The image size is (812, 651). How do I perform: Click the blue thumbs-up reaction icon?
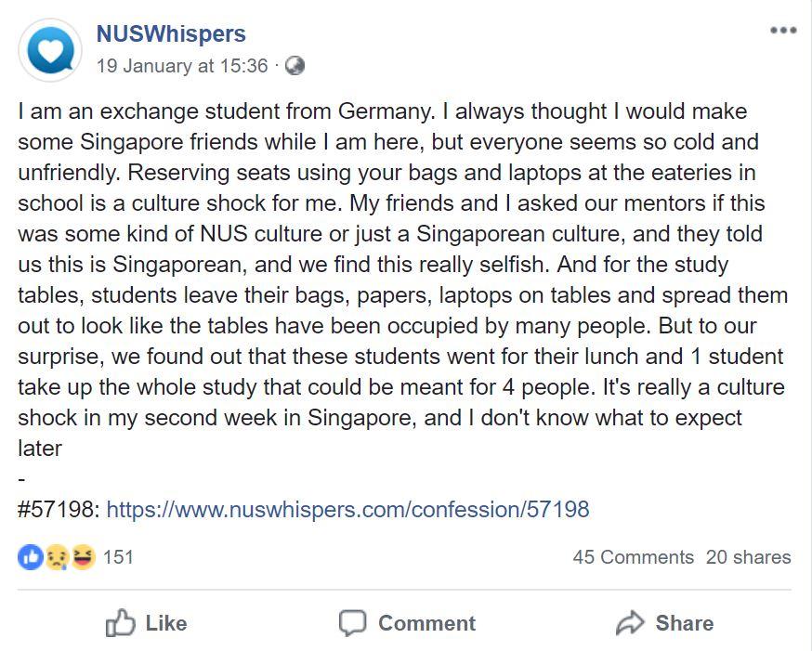pos(31,557)
